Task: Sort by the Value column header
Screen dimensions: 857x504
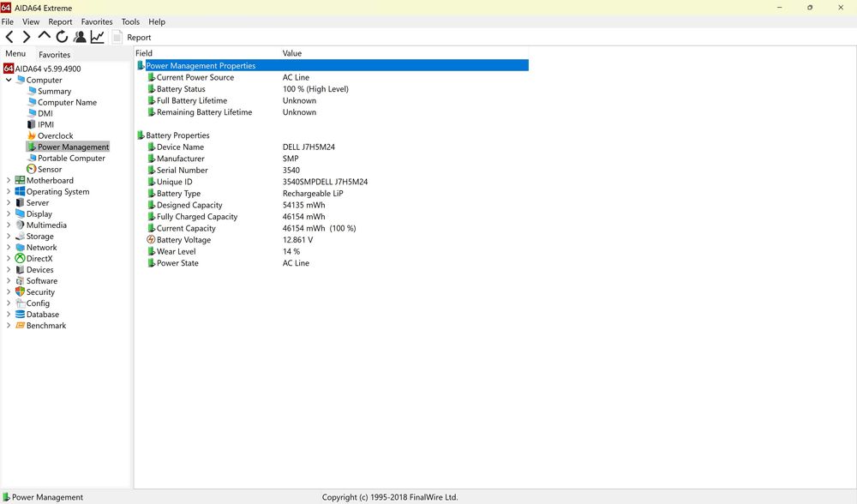Action: 292,53
